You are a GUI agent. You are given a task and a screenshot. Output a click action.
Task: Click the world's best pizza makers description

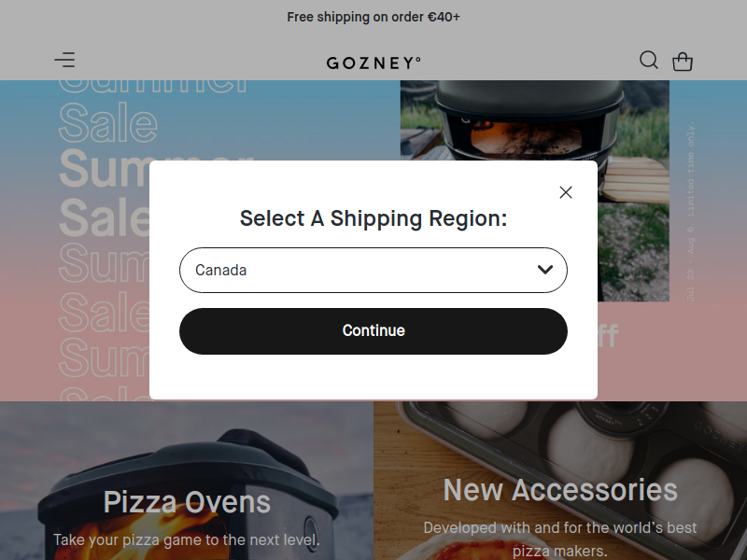(x=560, y=539)
